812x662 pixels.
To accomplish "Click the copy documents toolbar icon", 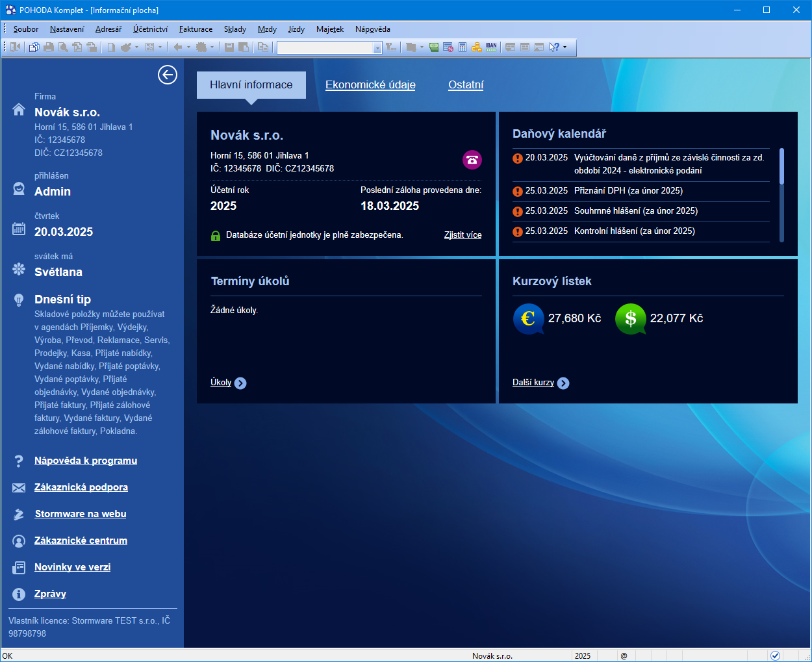I will (34, 47).
